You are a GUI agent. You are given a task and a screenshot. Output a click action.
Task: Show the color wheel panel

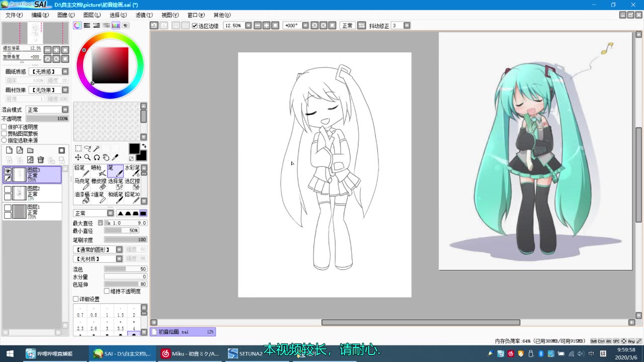(x=77, y=25)
